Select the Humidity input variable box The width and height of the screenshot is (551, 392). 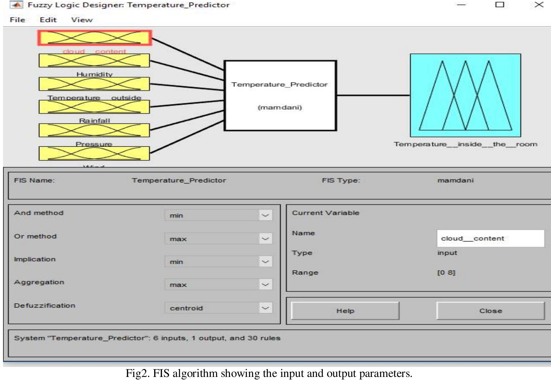click(94, 61)
